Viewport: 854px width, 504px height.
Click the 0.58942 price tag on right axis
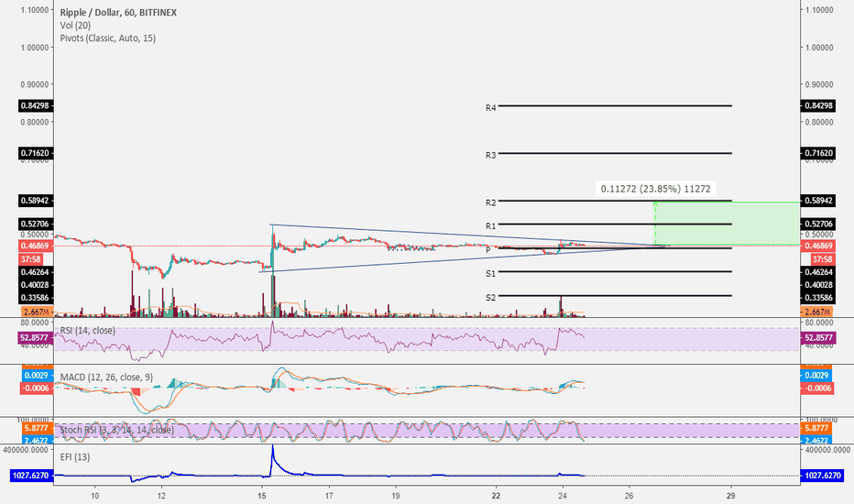click(818, 201)
